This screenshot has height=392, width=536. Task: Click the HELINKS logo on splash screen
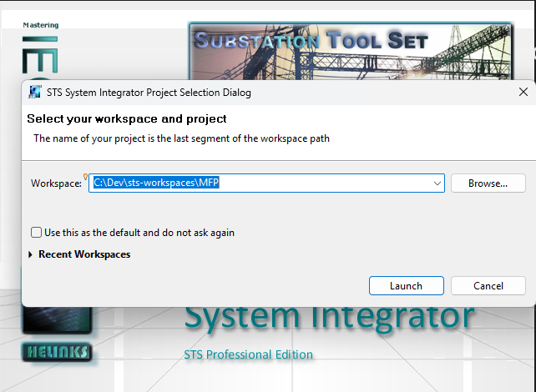(57, 352)
